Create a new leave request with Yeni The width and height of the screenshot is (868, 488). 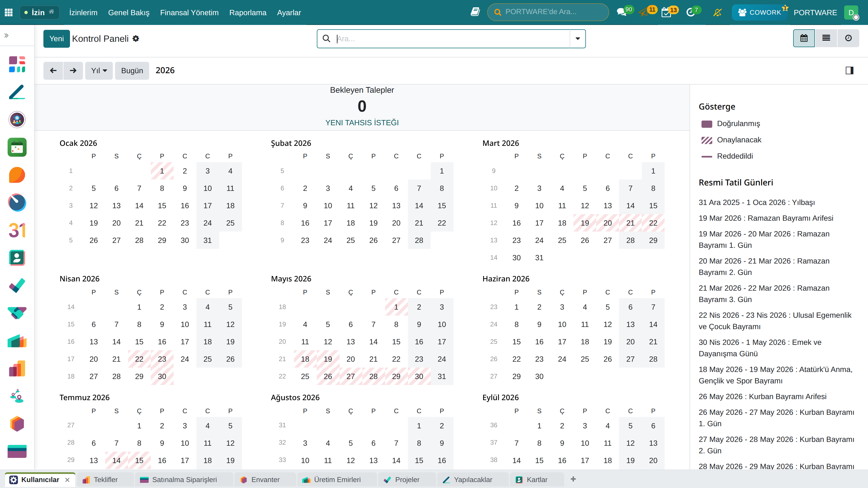tap(57, 39)
